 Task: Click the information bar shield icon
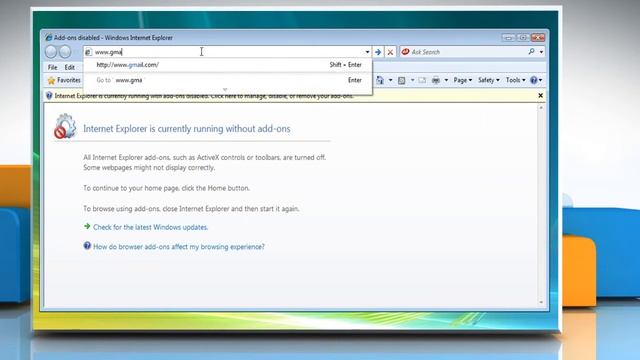tap(49, 96)
